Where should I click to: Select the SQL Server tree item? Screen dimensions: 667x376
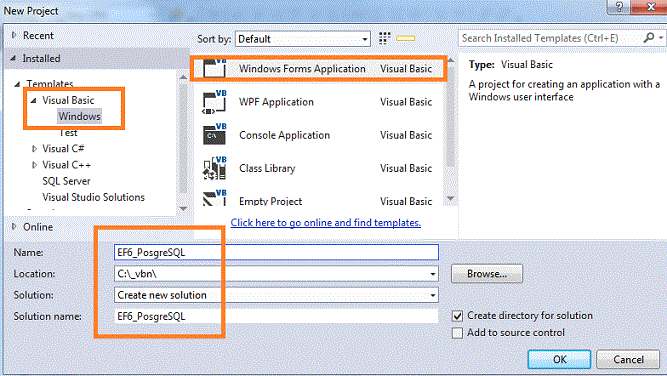coord(66,181)
